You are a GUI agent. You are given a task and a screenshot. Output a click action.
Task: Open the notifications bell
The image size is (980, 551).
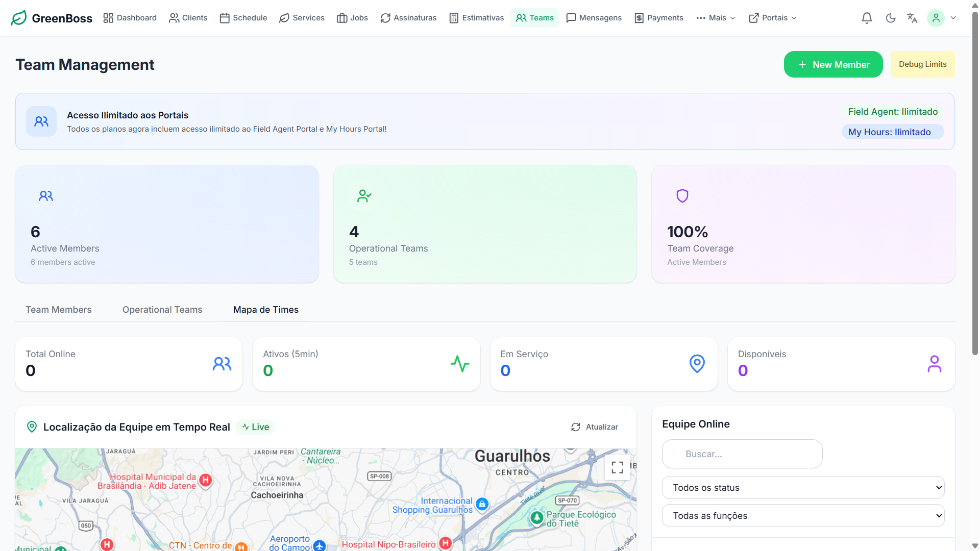tap(867, 18)
